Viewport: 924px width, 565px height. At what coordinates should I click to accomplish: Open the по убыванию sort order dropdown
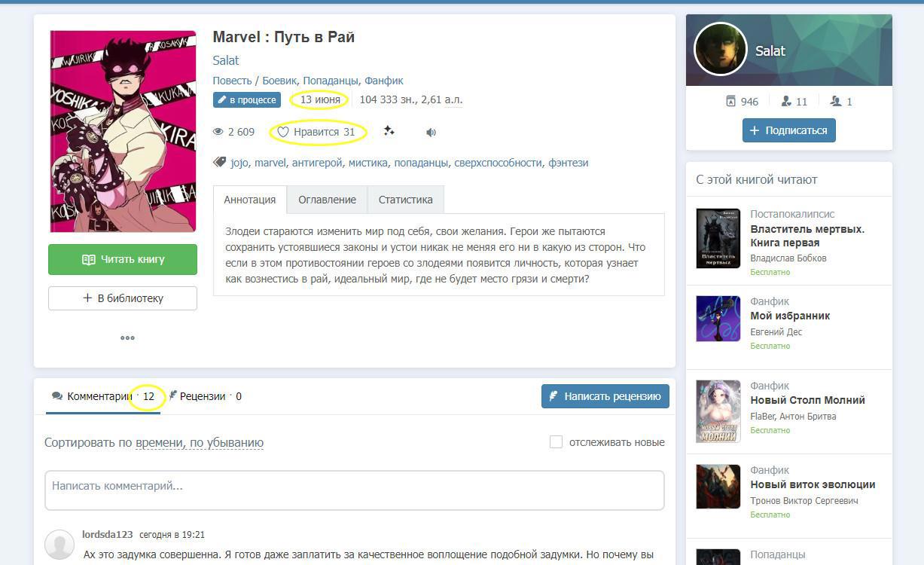(227, 442)
